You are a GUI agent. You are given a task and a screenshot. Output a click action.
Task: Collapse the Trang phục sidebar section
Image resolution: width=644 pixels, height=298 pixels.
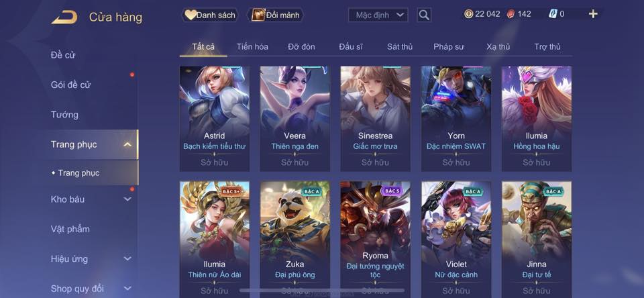127,144
